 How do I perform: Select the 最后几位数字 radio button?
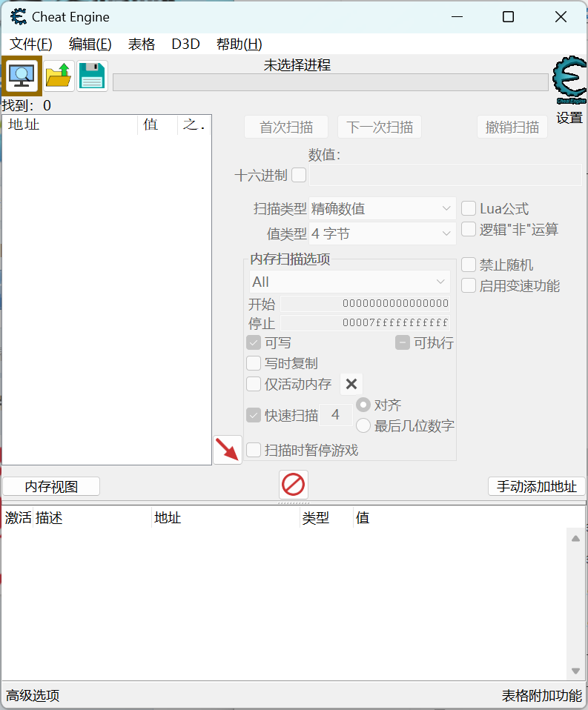(363, 425)
